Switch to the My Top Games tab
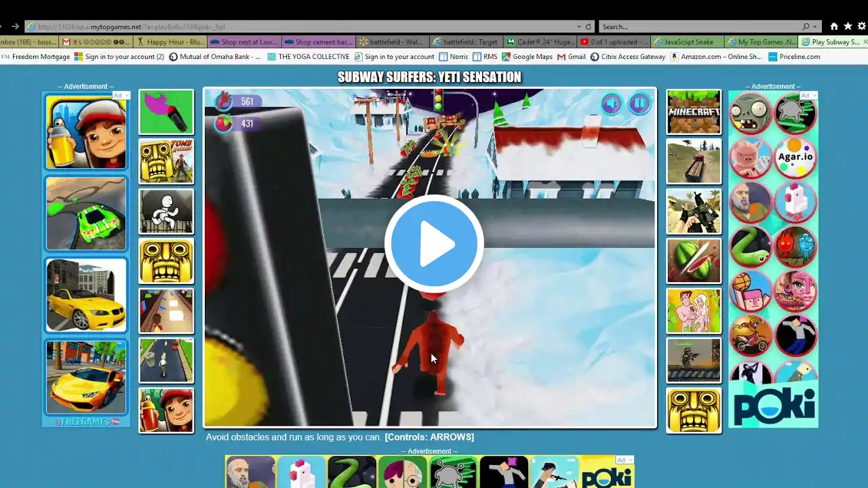Image resolution: width=868 pixels, height=488 pixels. pyautogui.click(x=762, y=42)
